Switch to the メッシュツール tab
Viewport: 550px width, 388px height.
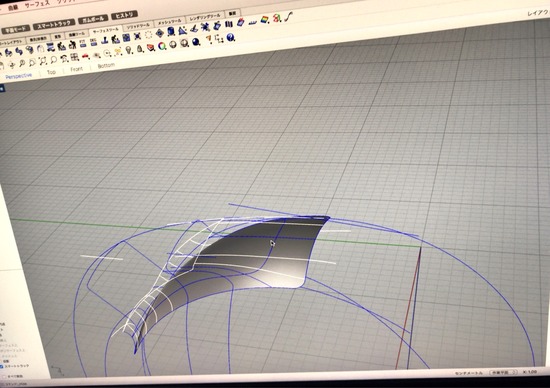pyautogui.click(x=169, y=22)
